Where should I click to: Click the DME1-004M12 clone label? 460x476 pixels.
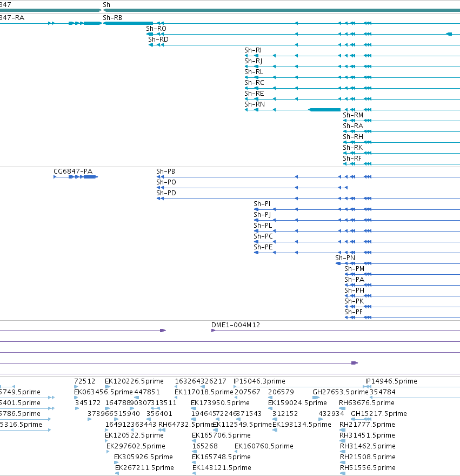click(x=236, y=325)
